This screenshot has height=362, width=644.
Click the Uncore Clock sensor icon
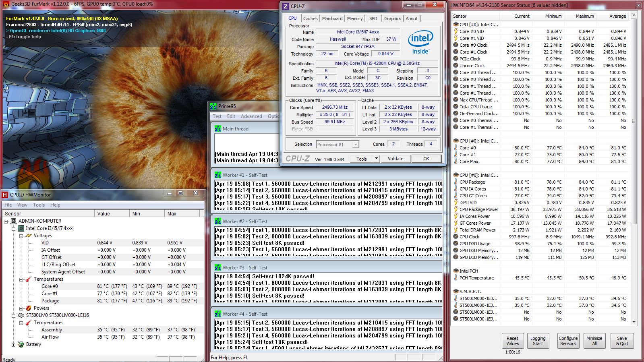pos(456,66)
